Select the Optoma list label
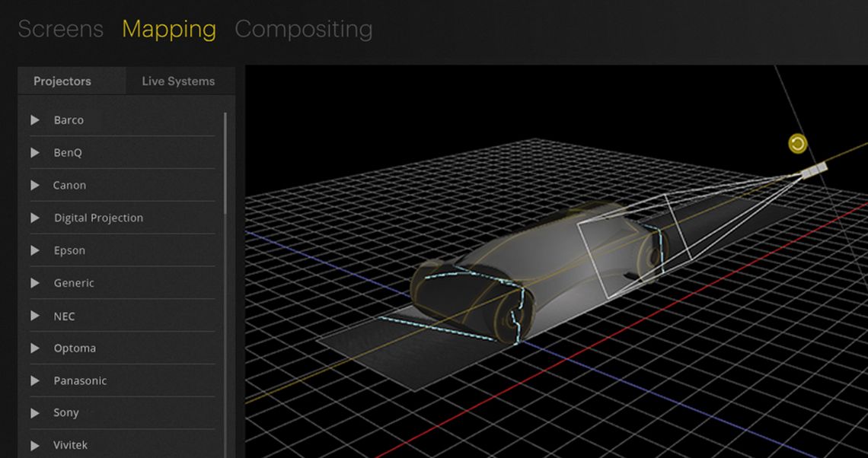The height and width of the screenshot is (458, 868). pyautogui.click(x=75, y=348)
